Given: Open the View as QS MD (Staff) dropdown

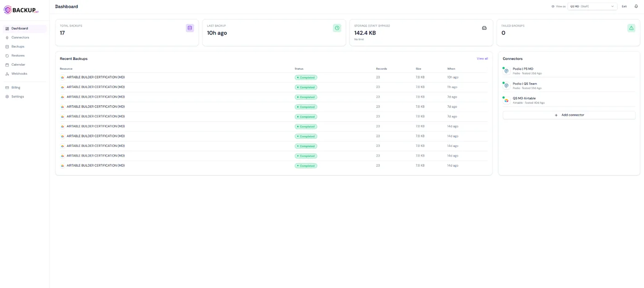Looking at the screenshot, I should [592, 6].
